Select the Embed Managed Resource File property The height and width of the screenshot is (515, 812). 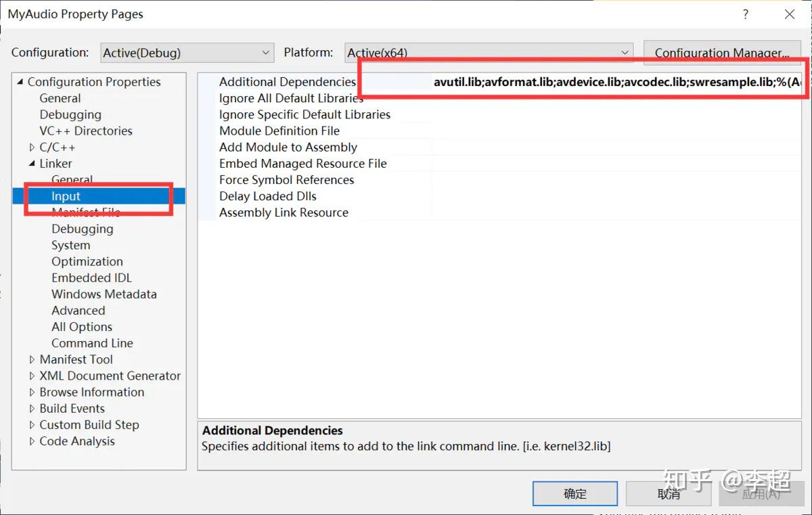pos(303,163)
